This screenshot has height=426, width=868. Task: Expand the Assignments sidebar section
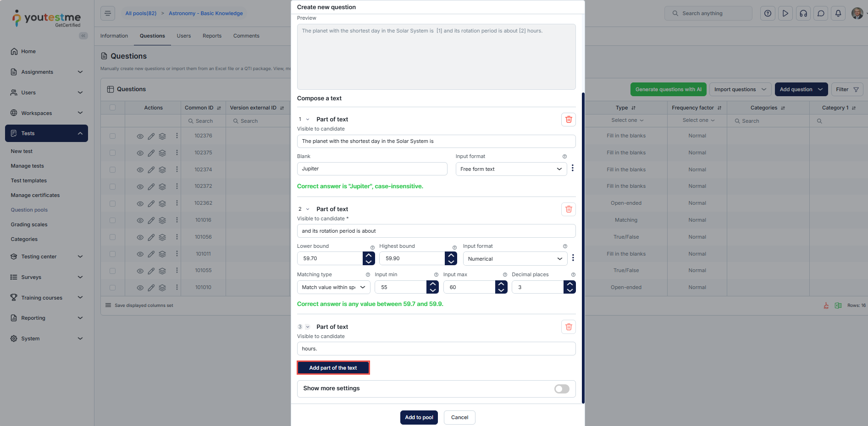point(46,72)
